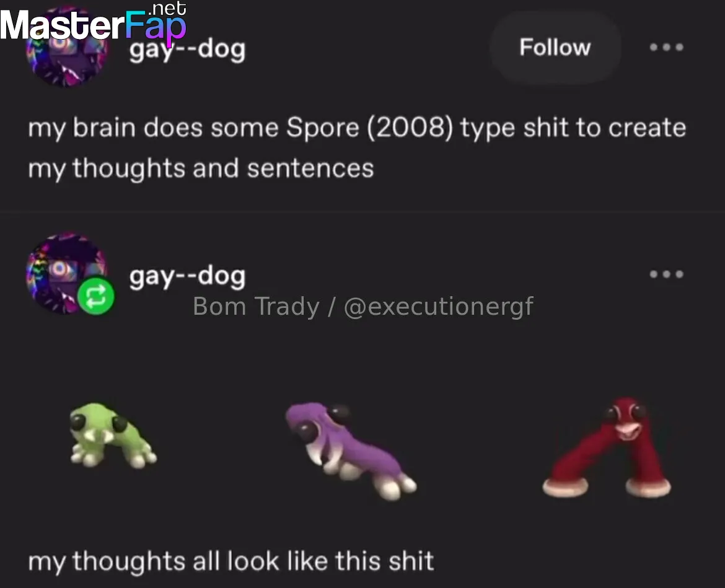Visit gay--dog username on reblog post
Screen dimensions: 725x588
(187, 276)
